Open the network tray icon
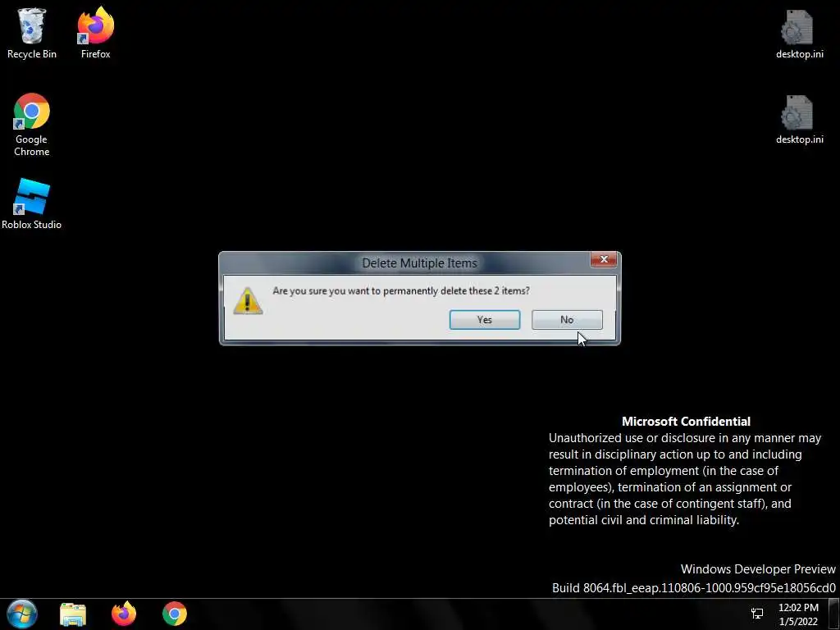 (757, 614)
